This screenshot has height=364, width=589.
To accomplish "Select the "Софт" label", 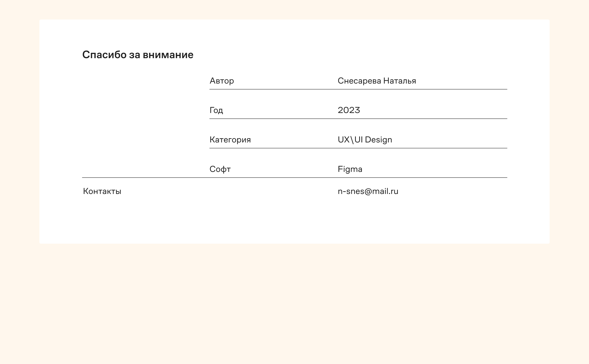I will point(220,169).
